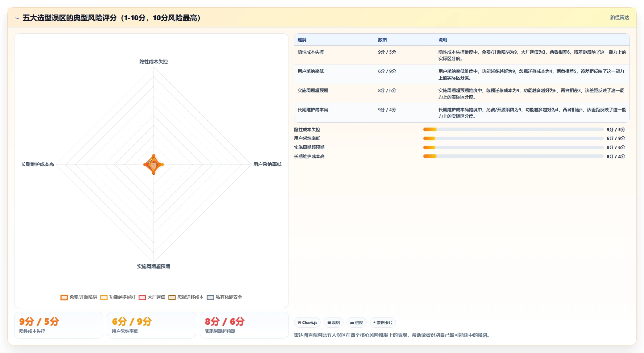Image resolution: width=644 pixels, height=353 pixels.
Task: Click the 进度 tag
Action: click(357, 323)
